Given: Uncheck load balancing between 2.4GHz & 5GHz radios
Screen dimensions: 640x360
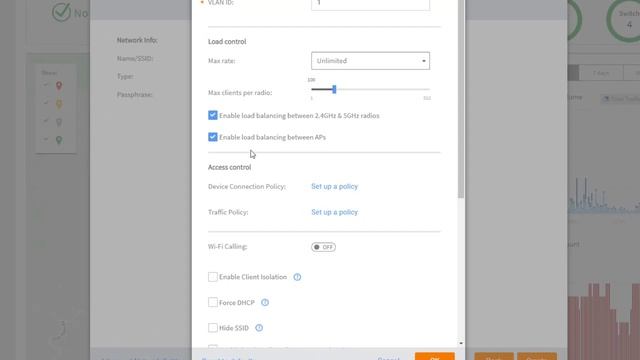Looking at the screenshot, I should pyautogui.click(x=213, y=116).
